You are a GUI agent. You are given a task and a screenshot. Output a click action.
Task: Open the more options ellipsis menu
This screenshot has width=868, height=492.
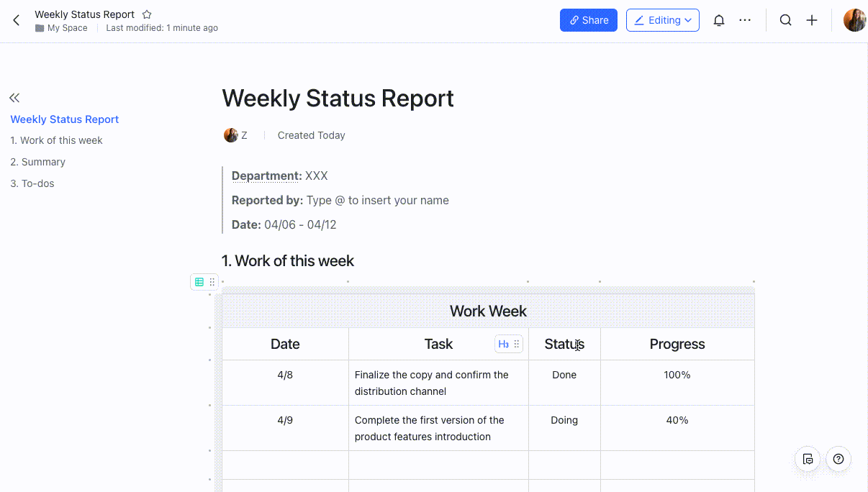coord(745,20)
